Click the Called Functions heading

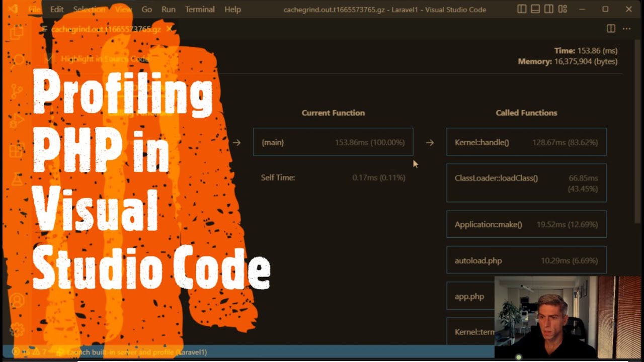[526, 113]
